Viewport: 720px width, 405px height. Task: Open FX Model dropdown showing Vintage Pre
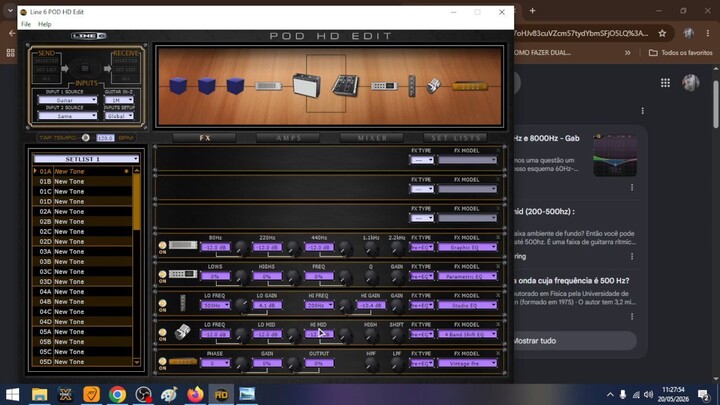tap(467, 363)
